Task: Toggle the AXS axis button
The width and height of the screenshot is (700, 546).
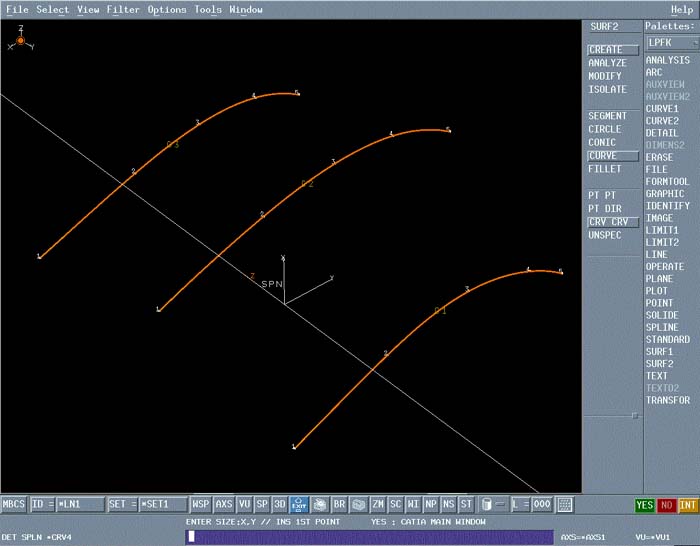Action: coord(224,504)
